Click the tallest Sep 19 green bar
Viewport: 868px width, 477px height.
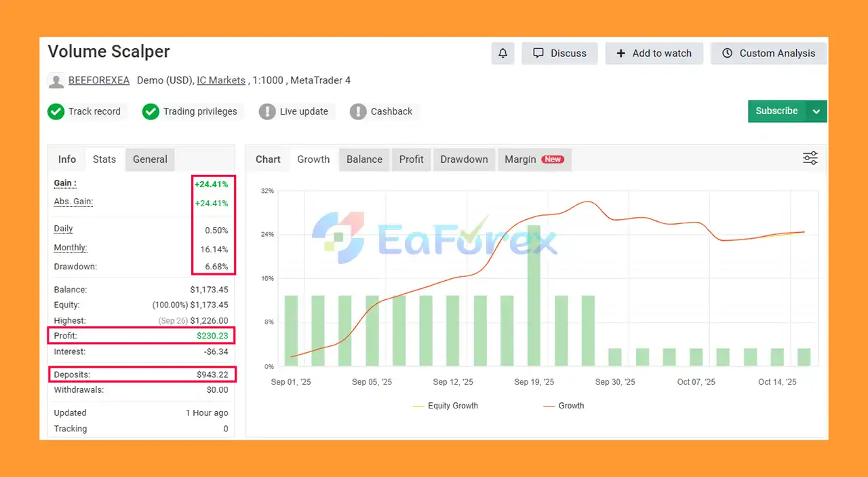click(x=534, y=295)
